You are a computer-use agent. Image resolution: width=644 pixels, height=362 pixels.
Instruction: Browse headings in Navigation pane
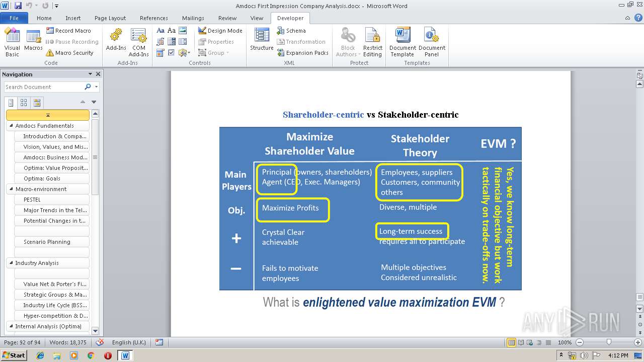coord(11,103)
